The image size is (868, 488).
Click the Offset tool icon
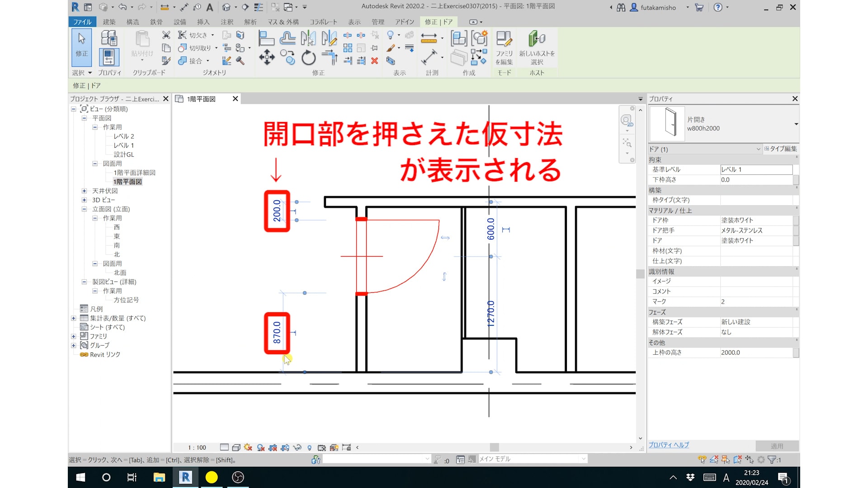click(x=288, y=39)
